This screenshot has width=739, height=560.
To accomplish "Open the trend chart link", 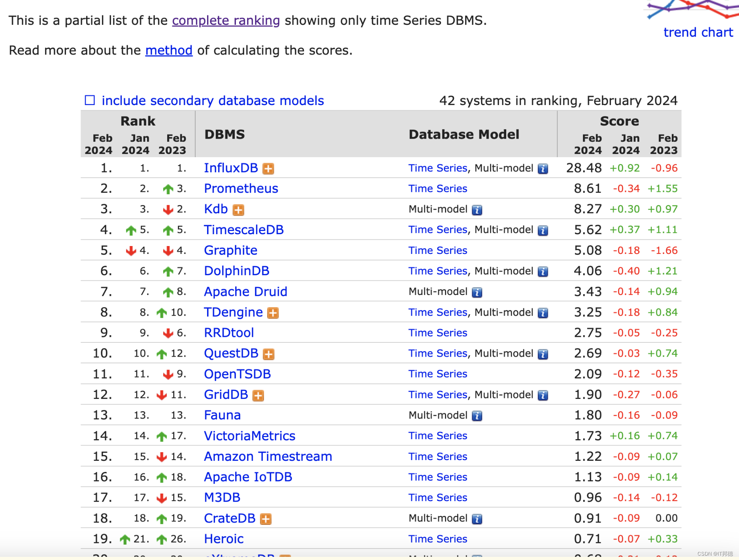I will tap(698, 32).
